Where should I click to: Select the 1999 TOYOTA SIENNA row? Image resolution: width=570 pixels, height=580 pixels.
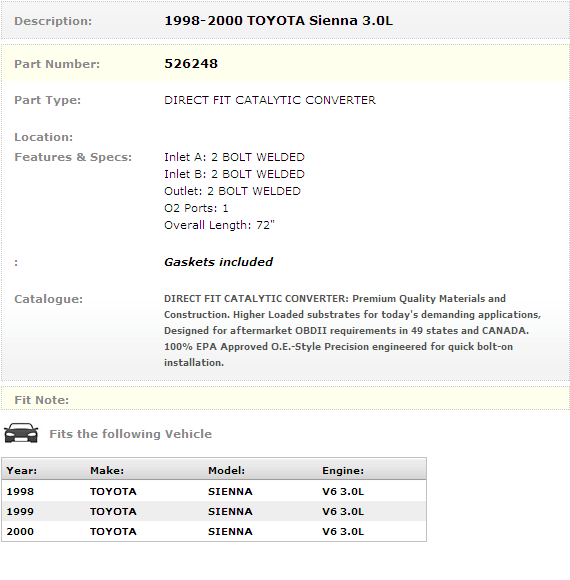click(214, 511)
